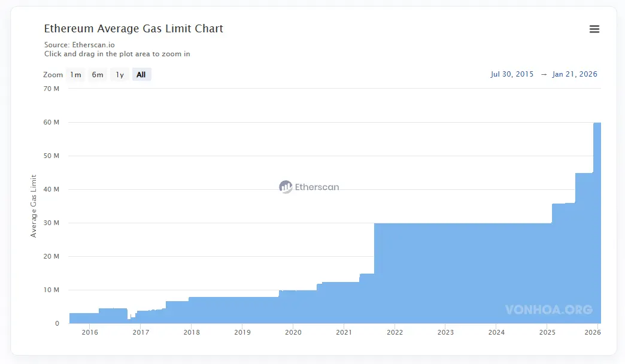Switch to the 1y zoom range
This screenshot has width=625, height=364.
[x=119, y=74]
